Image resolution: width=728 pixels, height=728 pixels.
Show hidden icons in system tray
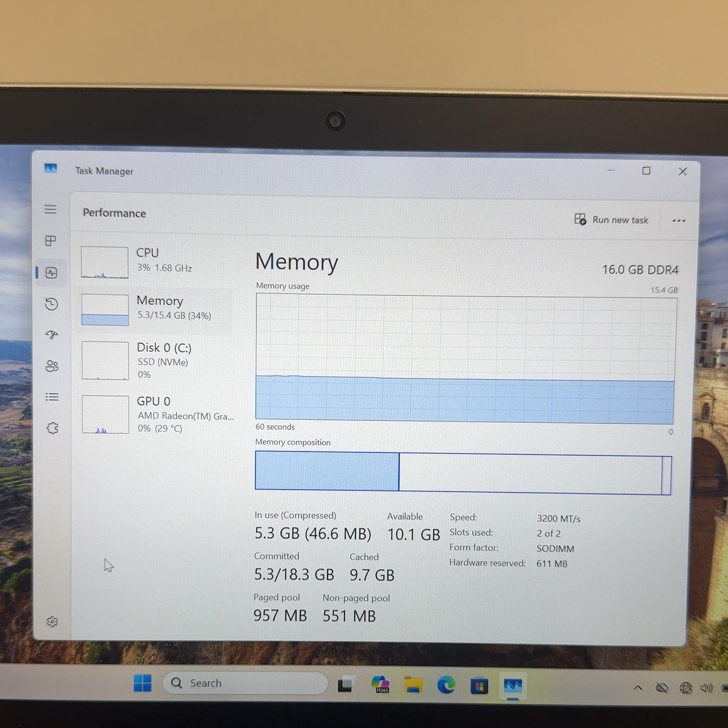coord(638,687)
